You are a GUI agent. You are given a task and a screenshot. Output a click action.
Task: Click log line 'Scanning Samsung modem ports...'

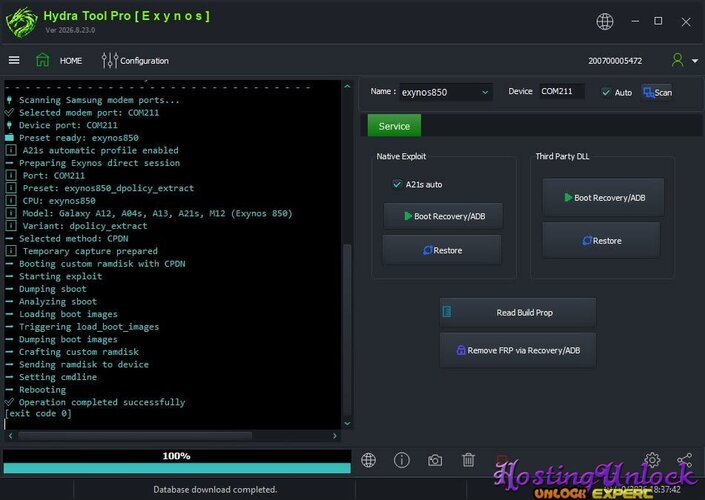(99, 100)
